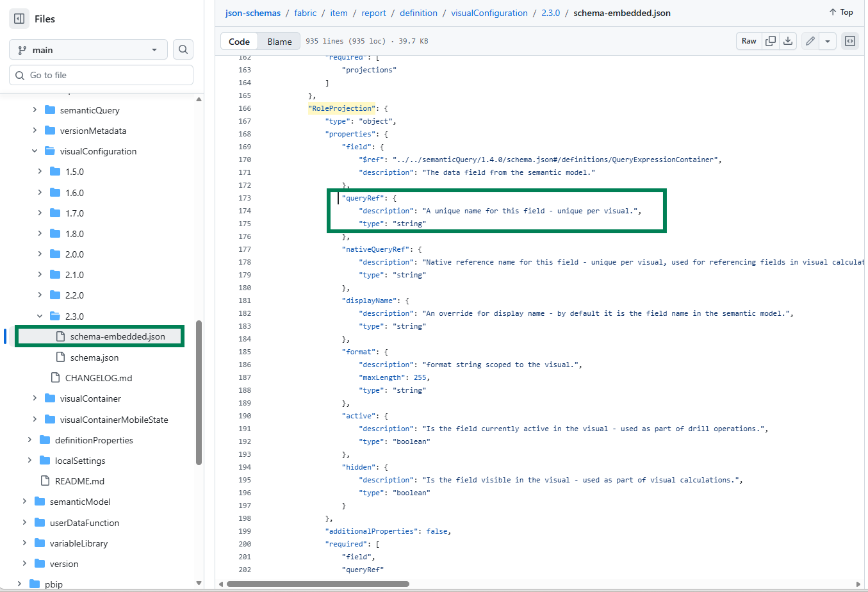Click the semanticQuery folder icon
The height and width of the screenshot is (592, 868).
click(x=50, y=110)
